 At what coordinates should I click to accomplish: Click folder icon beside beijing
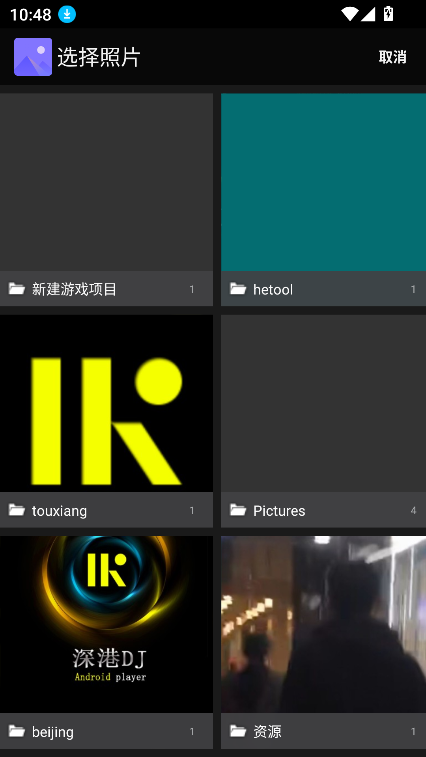pyautogui.click(x=17, y=731)
